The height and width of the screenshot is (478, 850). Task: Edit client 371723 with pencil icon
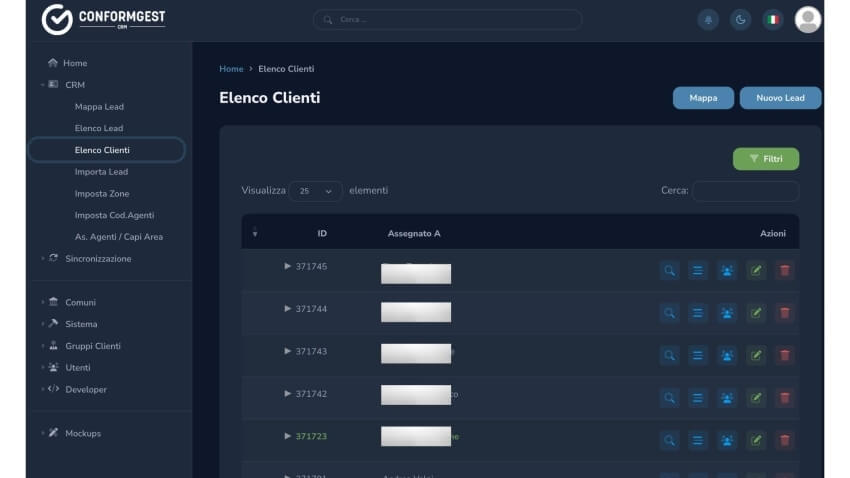pos(756,440)
